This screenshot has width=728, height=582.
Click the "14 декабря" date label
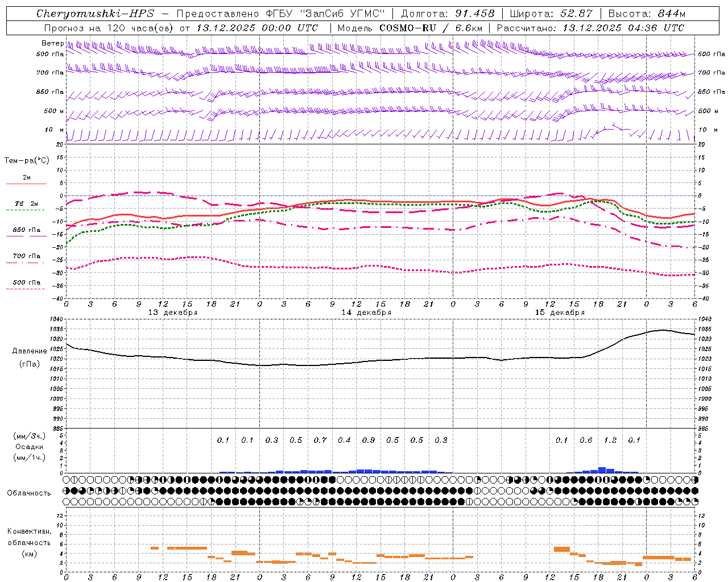point(366,313)
